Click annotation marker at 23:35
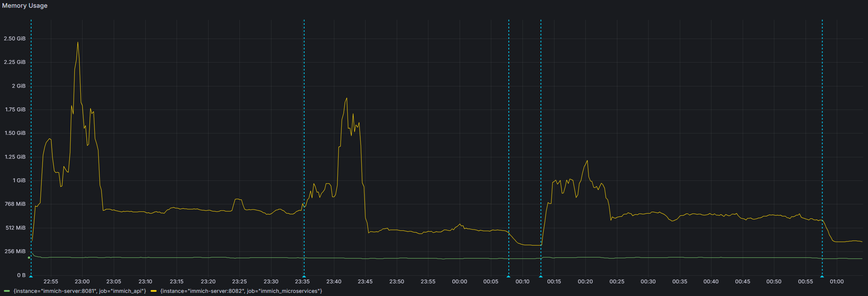This screenshot has width=868, height=296. tap(304, 276)
